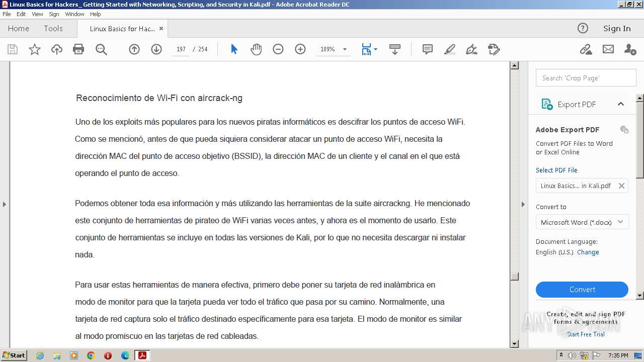Close the Linux Basics document tab
The height and width of the screenshot is (362, 644).
tap(161, 29)
